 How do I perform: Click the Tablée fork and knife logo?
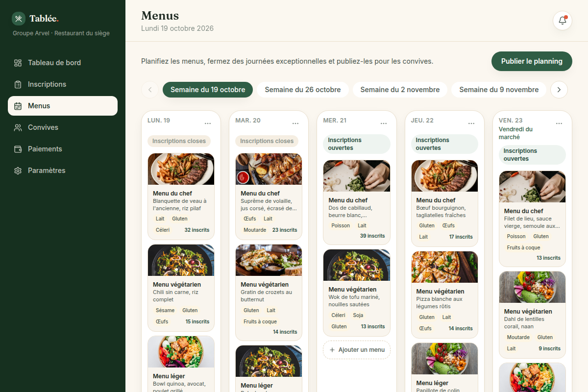point(19,19)
